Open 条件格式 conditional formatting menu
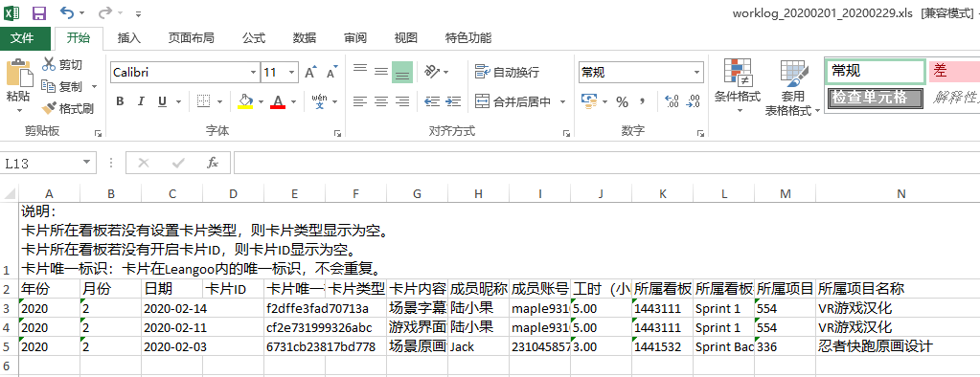The width and height of the screenshot is (980, 377). pyautogui.click(x=738, y=87)
